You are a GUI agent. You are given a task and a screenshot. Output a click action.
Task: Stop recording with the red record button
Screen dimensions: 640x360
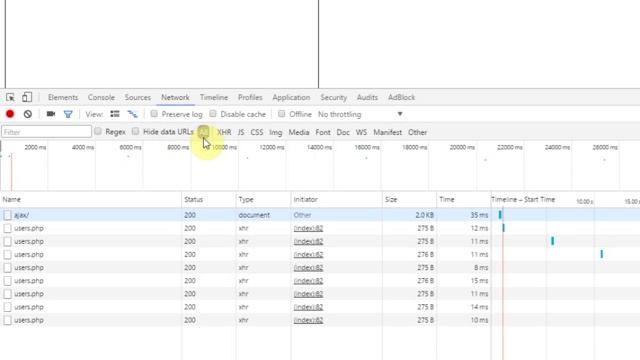(x=10, y=114)
